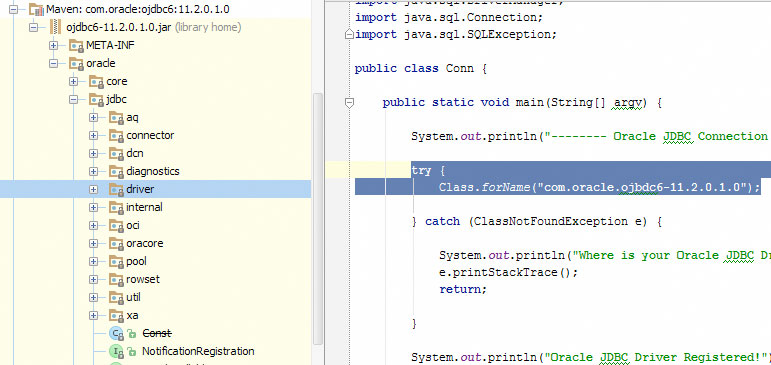Click the project tree vertical scrollbar

click(x=318, y=219)
